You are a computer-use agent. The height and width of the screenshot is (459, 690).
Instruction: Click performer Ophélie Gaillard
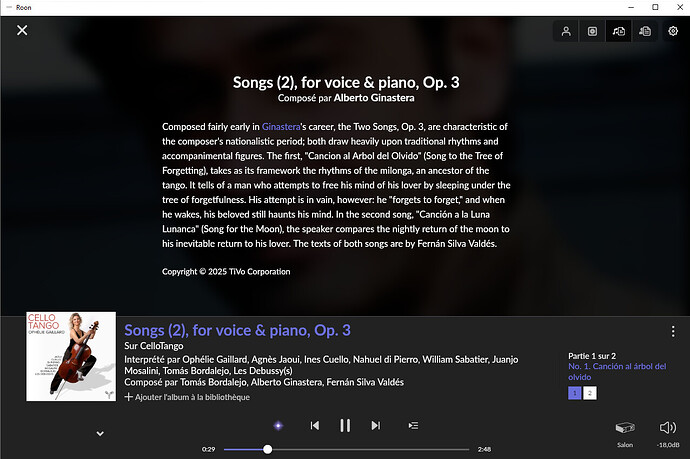213,360
